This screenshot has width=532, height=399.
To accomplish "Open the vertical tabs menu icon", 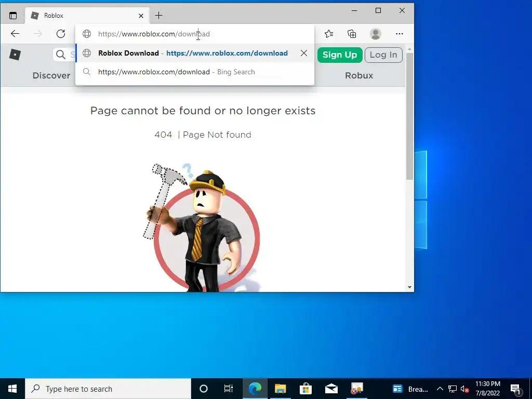I will (x=13, y=16).
